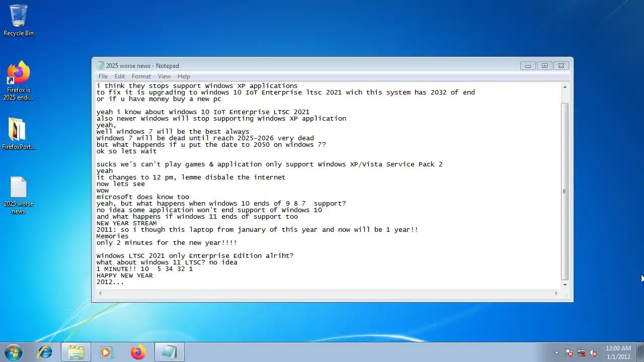Viewport: 644px width, 362px height.
Task: Click the muted volume speaker tray icon
Action: [593, 352]
